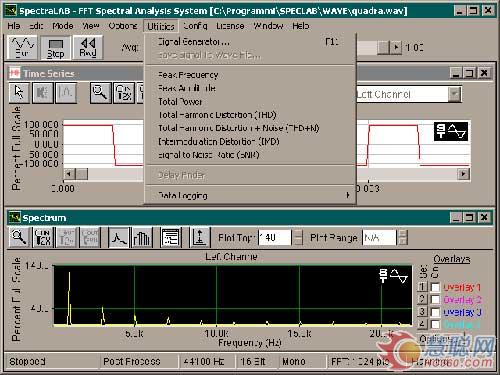Screen dimensions: 500x375
Task: Select the arrow pointer tool in Time Series
Action: pyautogui.click(x=19, y=92)
